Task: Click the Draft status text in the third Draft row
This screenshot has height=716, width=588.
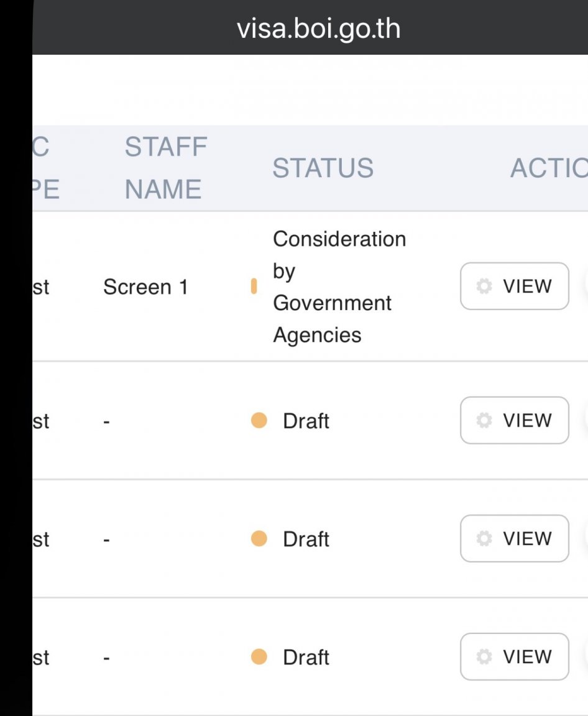Action: [306, 657]
